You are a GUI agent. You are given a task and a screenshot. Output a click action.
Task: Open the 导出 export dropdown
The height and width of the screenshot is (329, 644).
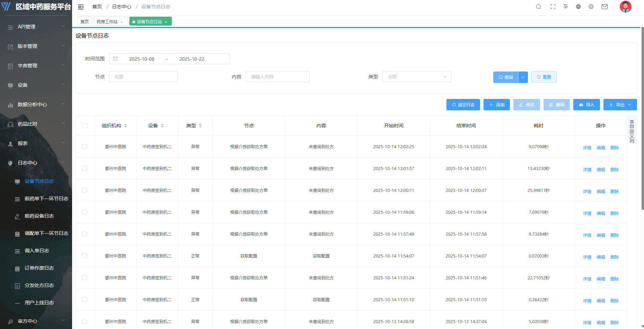[620, 105]
